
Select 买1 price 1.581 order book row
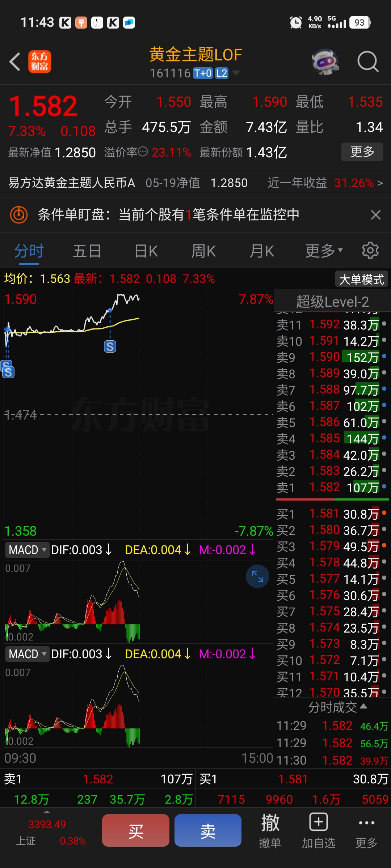point(332,514)
